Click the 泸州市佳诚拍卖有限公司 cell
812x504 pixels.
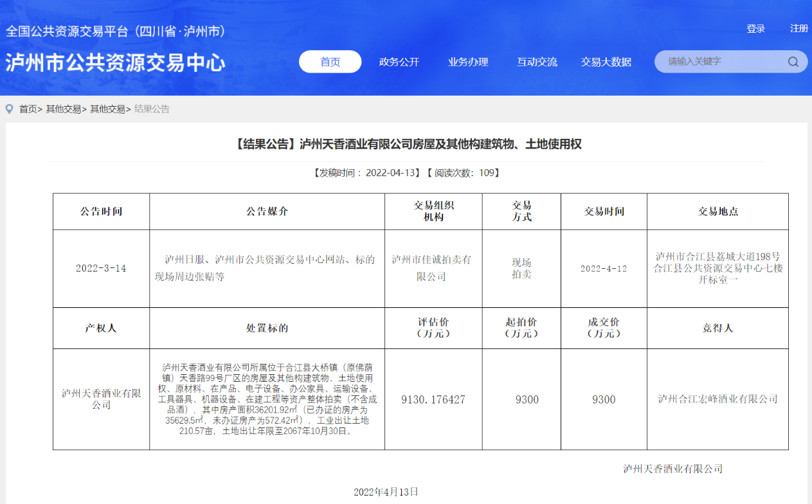click(434, 269)
